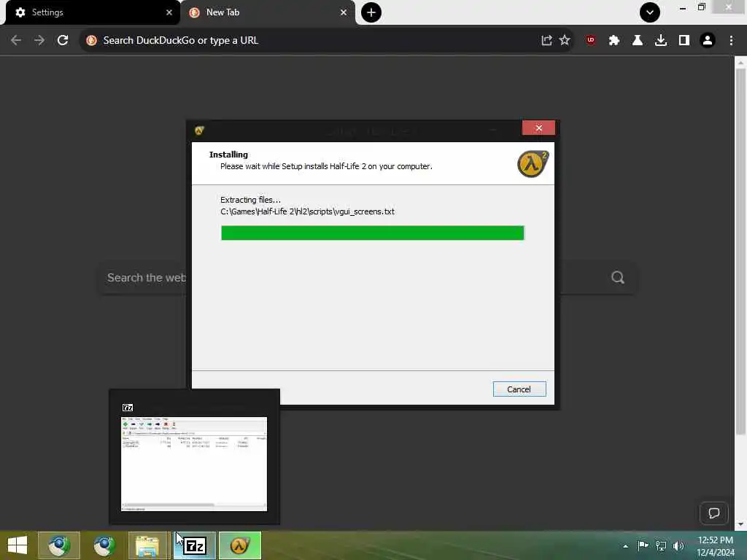747x560 pixels.
Task: Open the feedback chat bubble icon
Action: 713,513
